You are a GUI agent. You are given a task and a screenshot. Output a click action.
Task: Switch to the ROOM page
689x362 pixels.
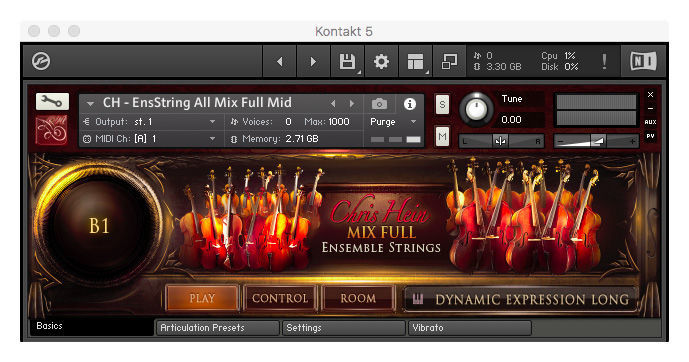358,298
